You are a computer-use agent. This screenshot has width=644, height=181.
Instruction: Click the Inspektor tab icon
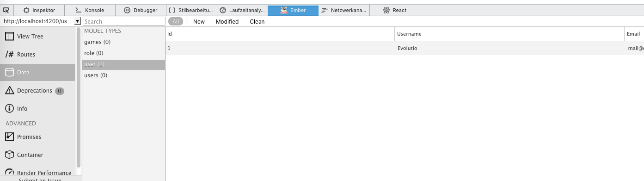(x=26, y=10)
